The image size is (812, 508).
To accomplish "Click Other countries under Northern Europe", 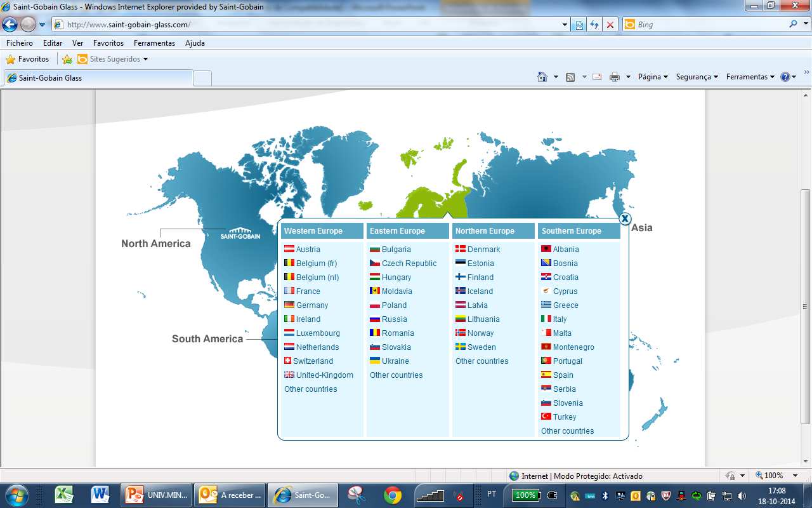I will [482, 361].
